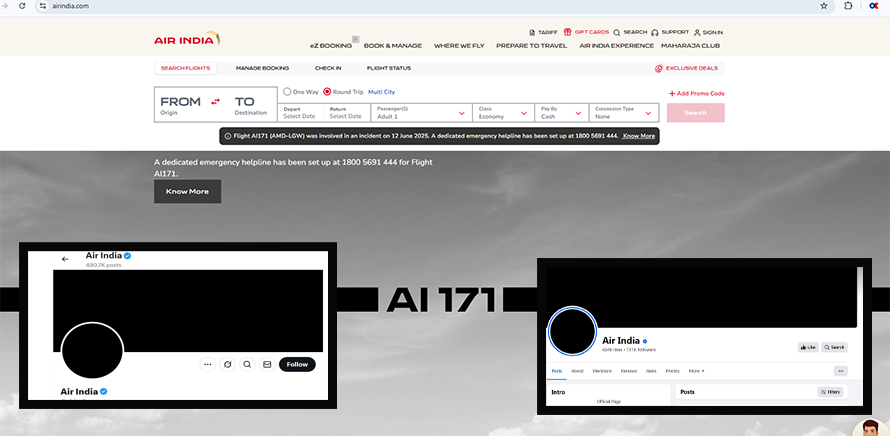This screenshot has width=890, height=436.
Task: Click Like on Facebook Air India page
Action: pos(808,347)
